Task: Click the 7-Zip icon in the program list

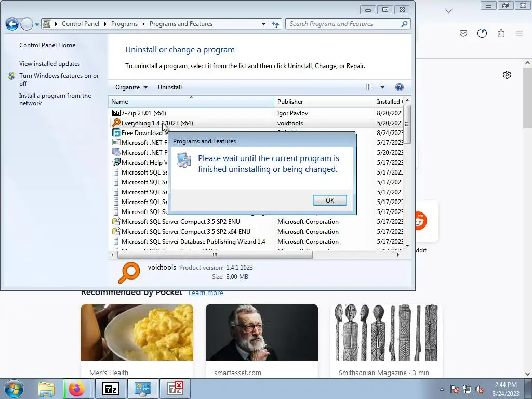Action: click(116, 113)
